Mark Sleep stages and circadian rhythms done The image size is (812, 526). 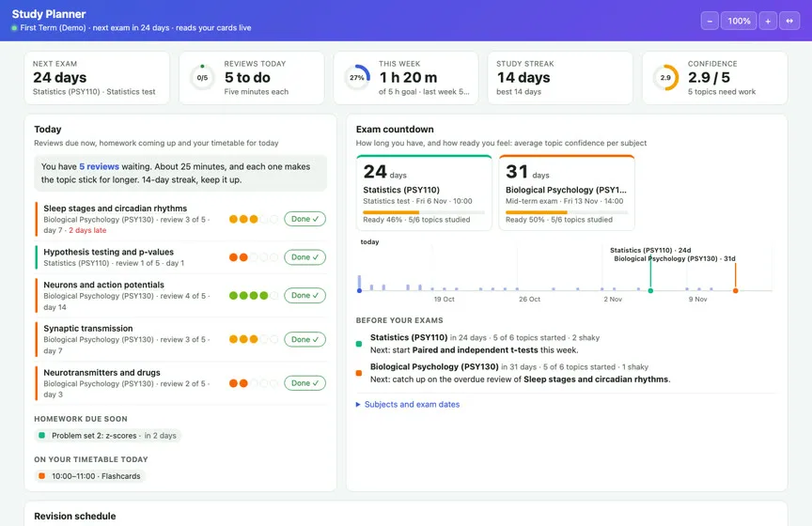[305, 219]
